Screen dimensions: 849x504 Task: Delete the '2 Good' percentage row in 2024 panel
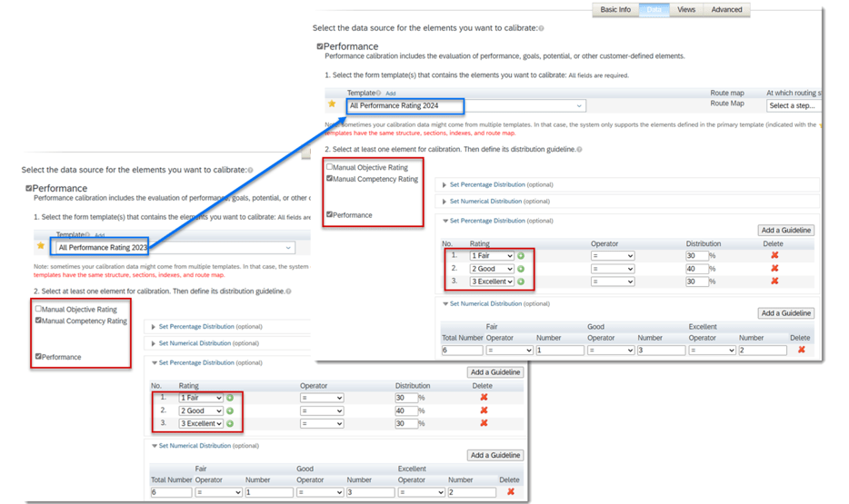tap(774, 269)
